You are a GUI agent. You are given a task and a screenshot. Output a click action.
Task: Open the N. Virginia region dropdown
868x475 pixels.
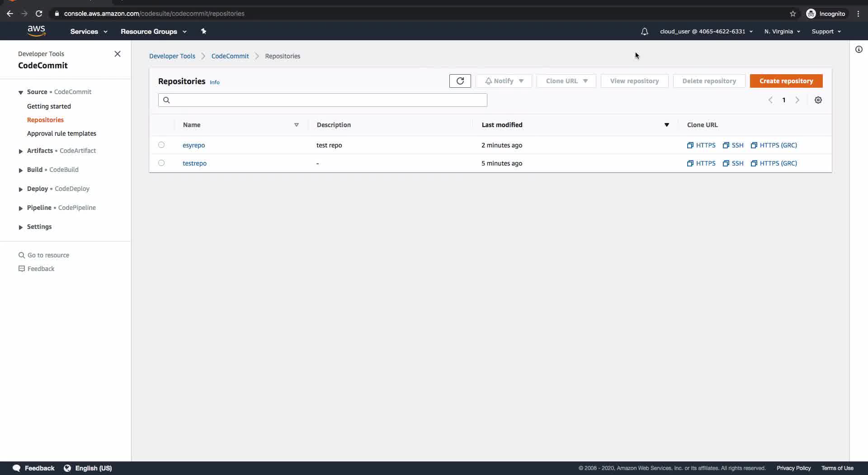coord(782,32)
